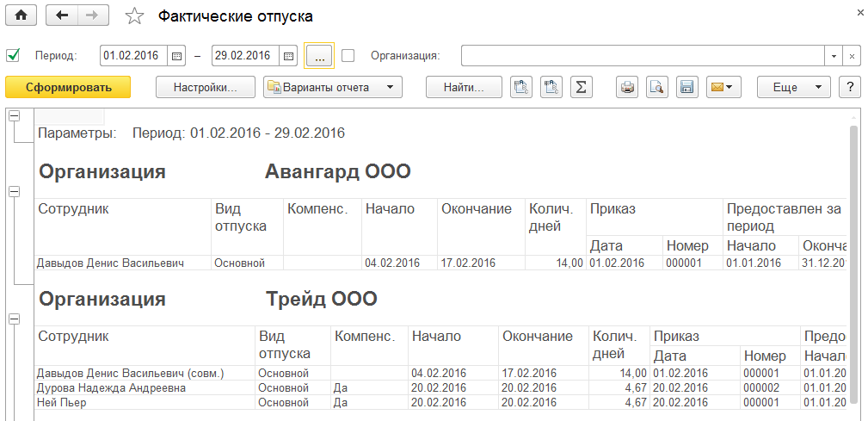The height and width of the screenshot is (421, 868).
Task: Save report with floppy disk icon
Action: [686, 87]
